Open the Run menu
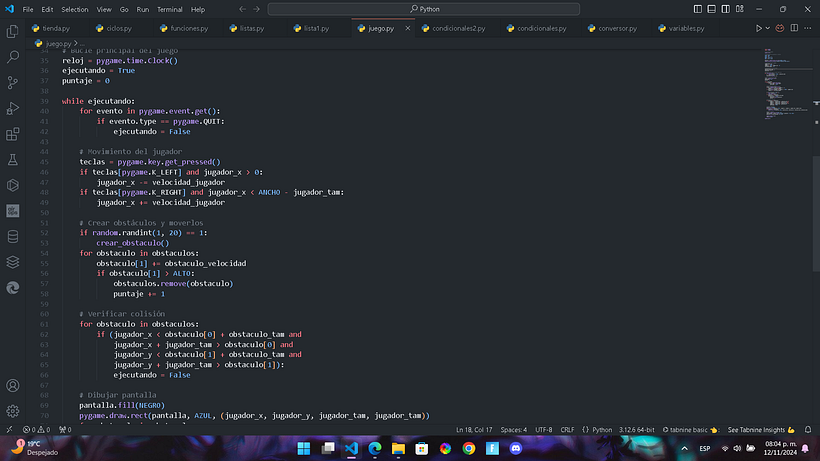The height and width of the screenshot is (461, 820). tap(142, 9)
